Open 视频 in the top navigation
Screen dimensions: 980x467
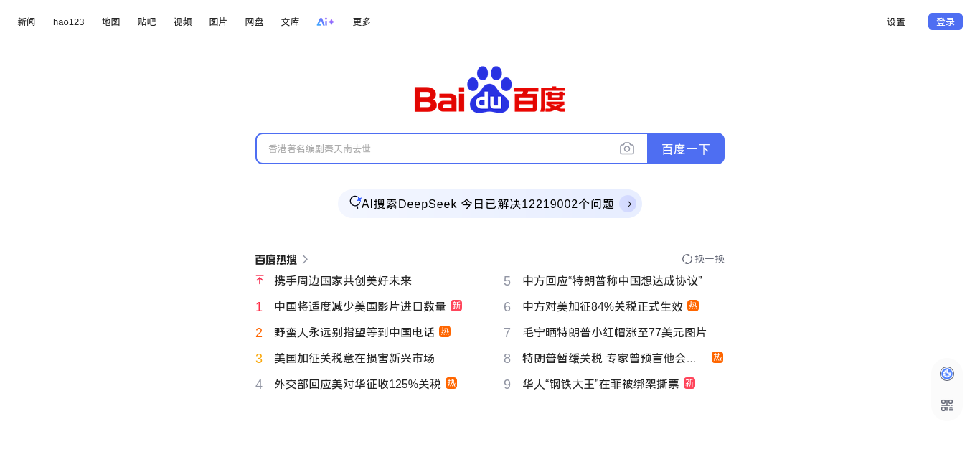point(183,22)
